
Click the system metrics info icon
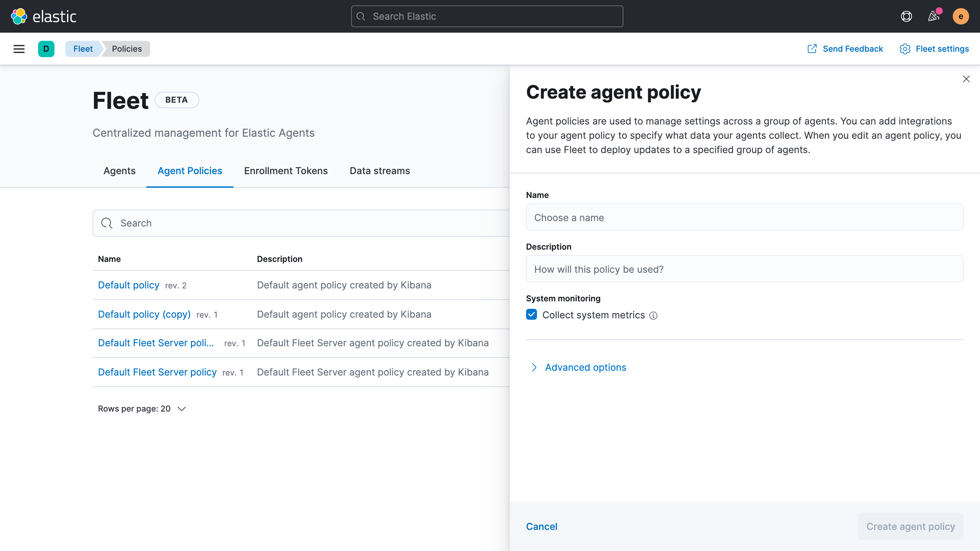pos(653,316)
